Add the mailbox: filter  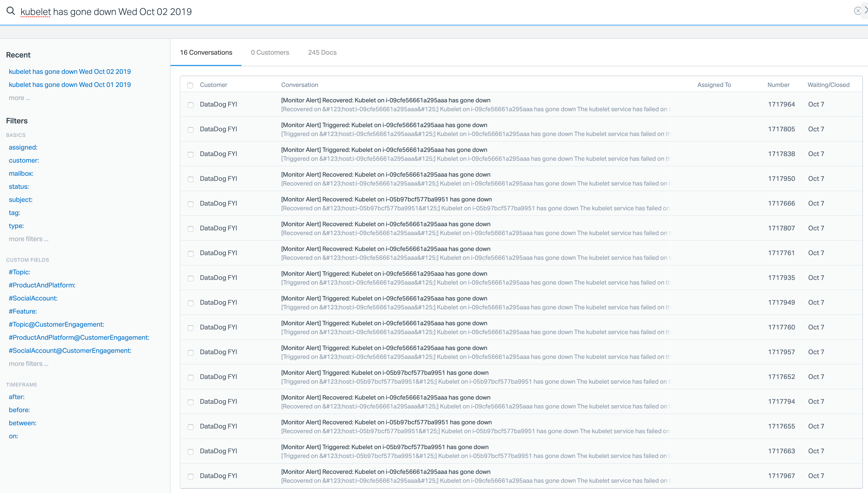click(21, 173)
